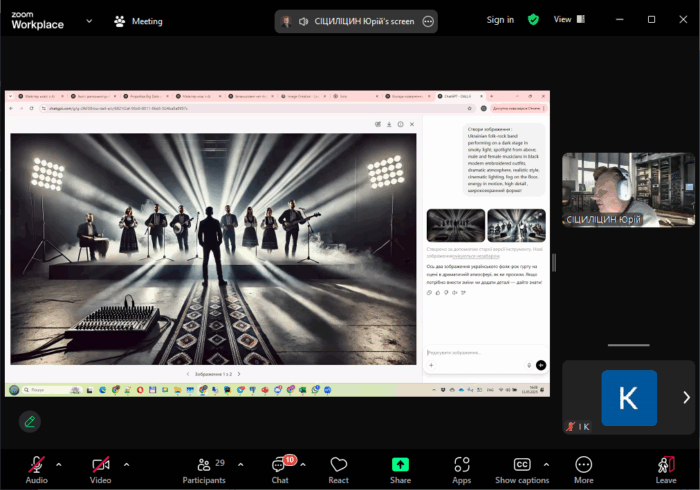Expand caption options arrow next to captions
This screenshot has height=490, width=700.
(x=546, y=464)
